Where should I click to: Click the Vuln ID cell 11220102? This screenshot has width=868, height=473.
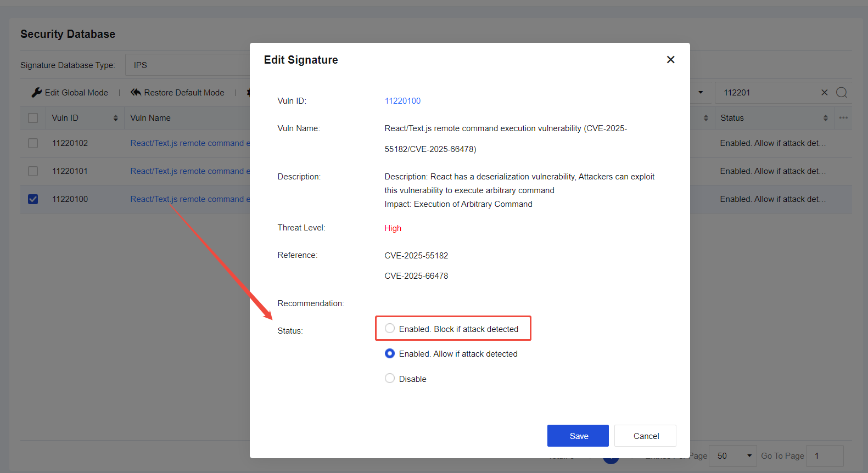coord(70,143)
